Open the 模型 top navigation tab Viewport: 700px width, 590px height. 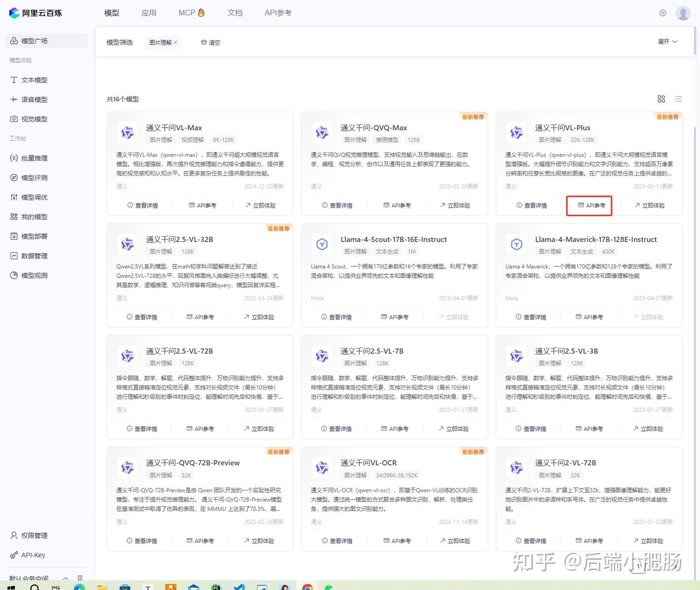[x=112, y=13]
